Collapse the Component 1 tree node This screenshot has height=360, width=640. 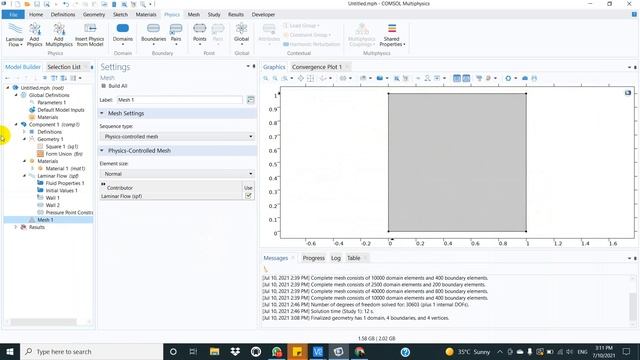(16, 124)
